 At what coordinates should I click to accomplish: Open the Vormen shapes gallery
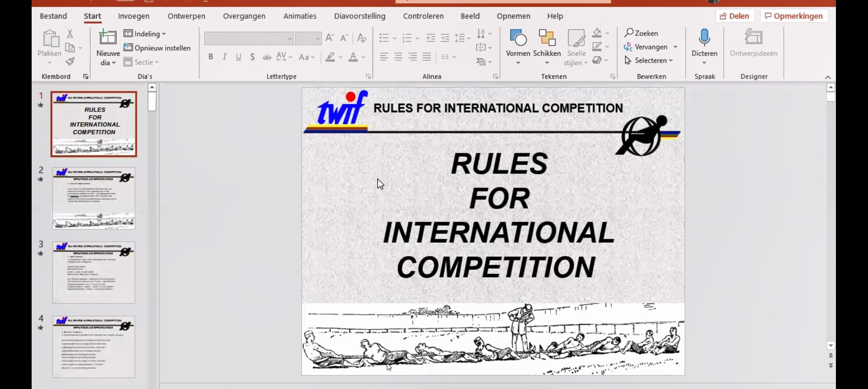click(x=518, y=38)
